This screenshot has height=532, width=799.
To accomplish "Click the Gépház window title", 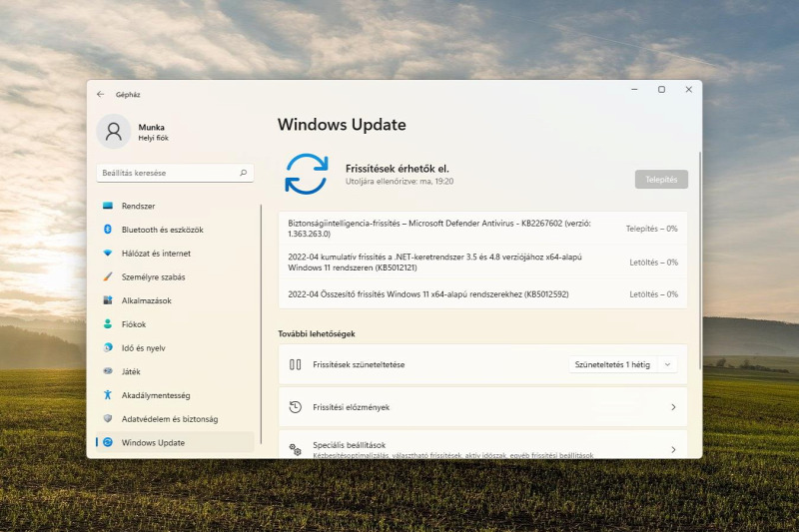I will point(128,95).
